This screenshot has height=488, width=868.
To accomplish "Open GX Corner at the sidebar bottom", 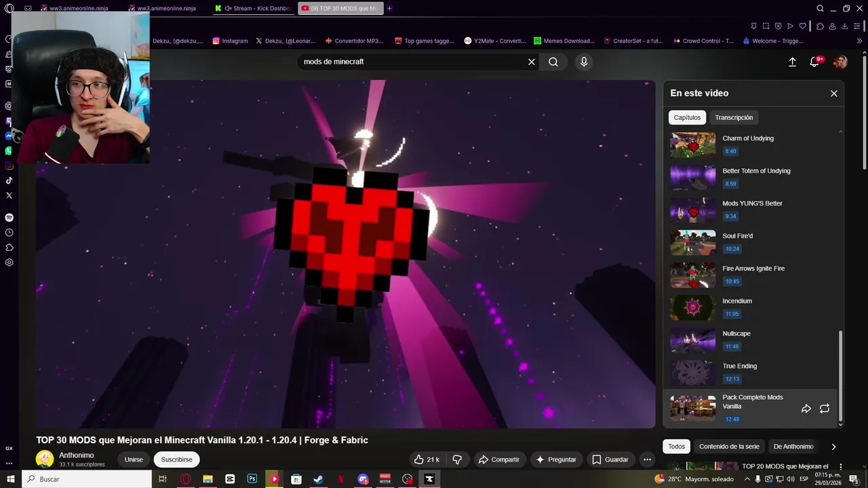I will coord(9,448).
